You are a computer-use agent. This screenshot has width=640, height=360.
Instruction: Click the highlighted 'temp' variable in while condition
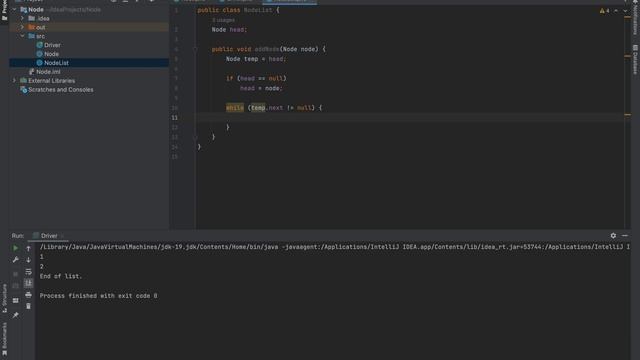[x=258, y=108]
